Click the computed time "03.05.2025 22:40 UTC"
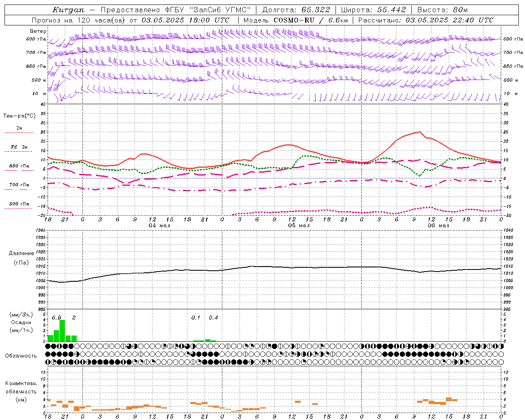This screenshot has width=525, height=420. (450, 20)
